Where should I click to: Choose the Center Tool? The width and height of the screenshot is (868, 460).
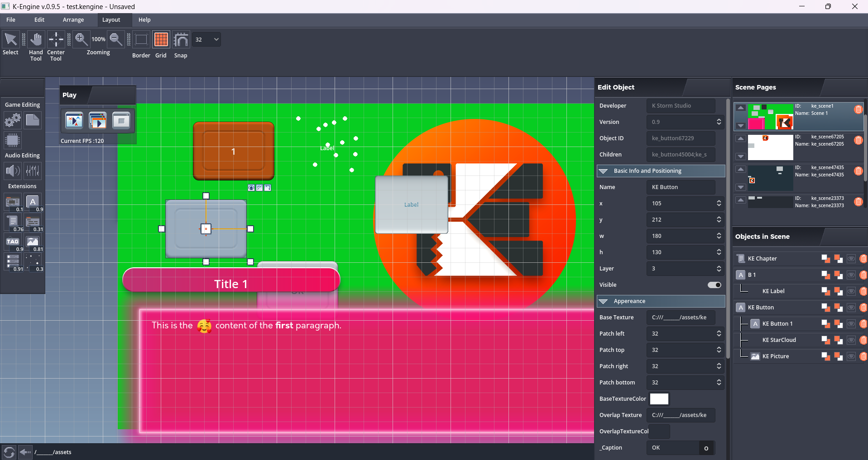point(56,39)
